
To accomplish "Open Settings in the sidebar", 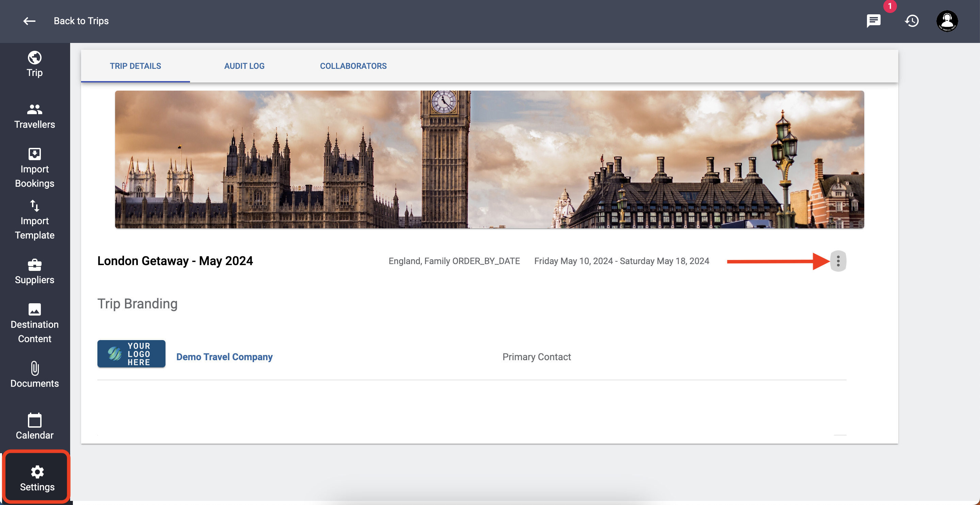I will tap(37, 478).
